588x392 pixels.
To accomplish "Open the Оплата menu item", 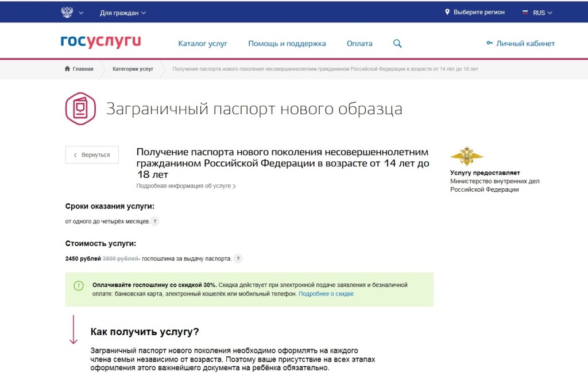I will coord(359,44).
